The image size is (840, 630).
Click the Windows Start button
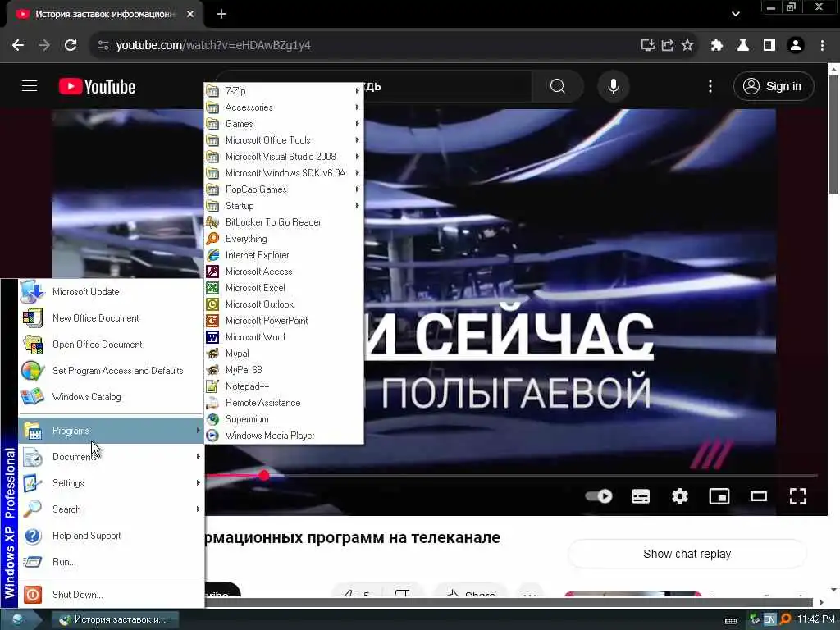tap(21, 620)
